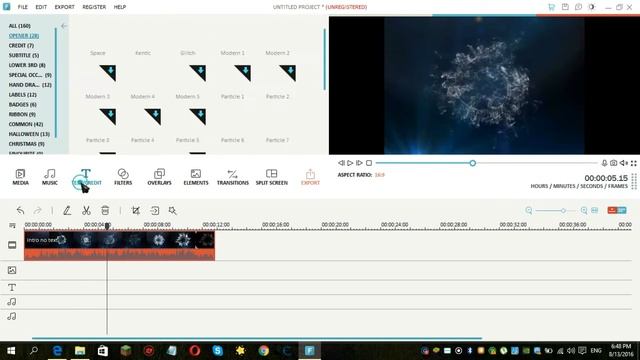Click the Intro no text clip in the timeline
Viewport: 640px width, 360px height.
(x=119, y=245)
